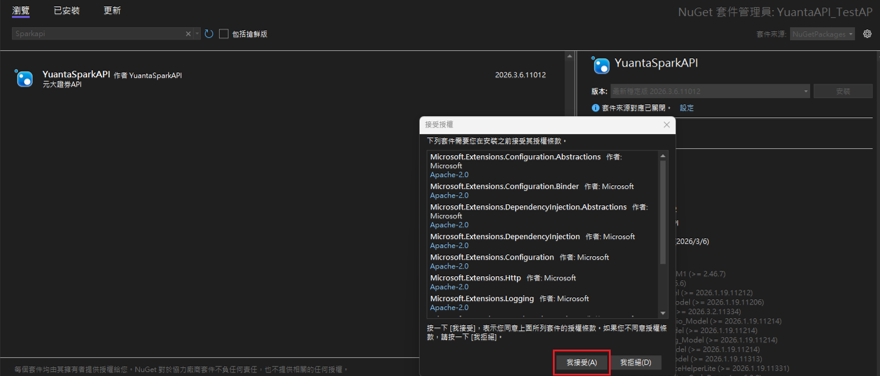Viewport: 880px width, 376px height.
Task: Clear the search box with the X icon
Action: pyautogui.click(x=189, y=34)
